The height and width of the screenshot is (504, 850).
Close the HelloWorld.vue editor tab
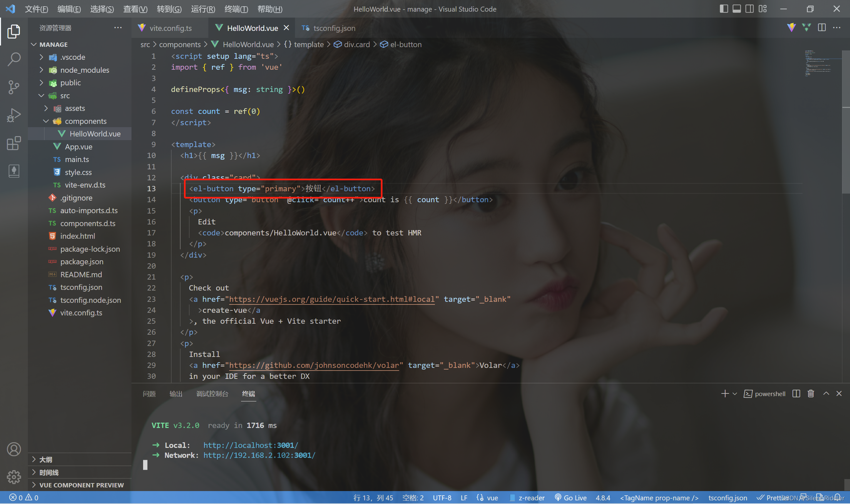click(286, 28)
